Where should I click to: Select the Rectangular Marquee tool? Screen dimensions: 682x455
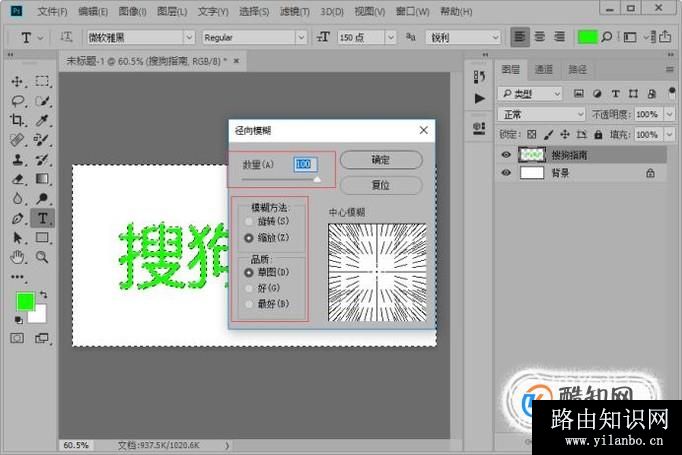point(42,81)
